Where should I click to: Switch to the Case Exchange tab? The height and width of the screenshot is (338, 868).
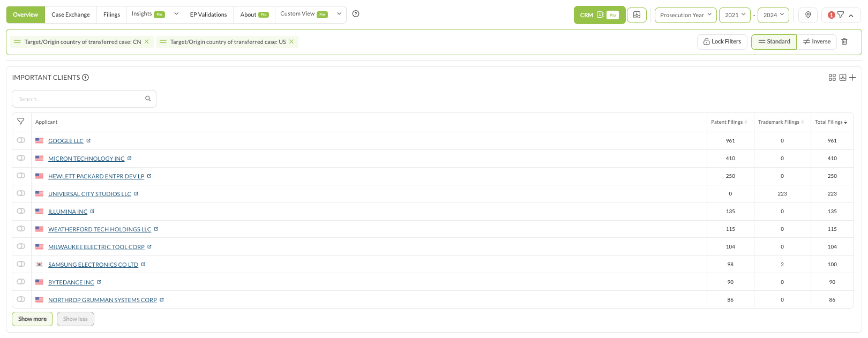(71, 15)
